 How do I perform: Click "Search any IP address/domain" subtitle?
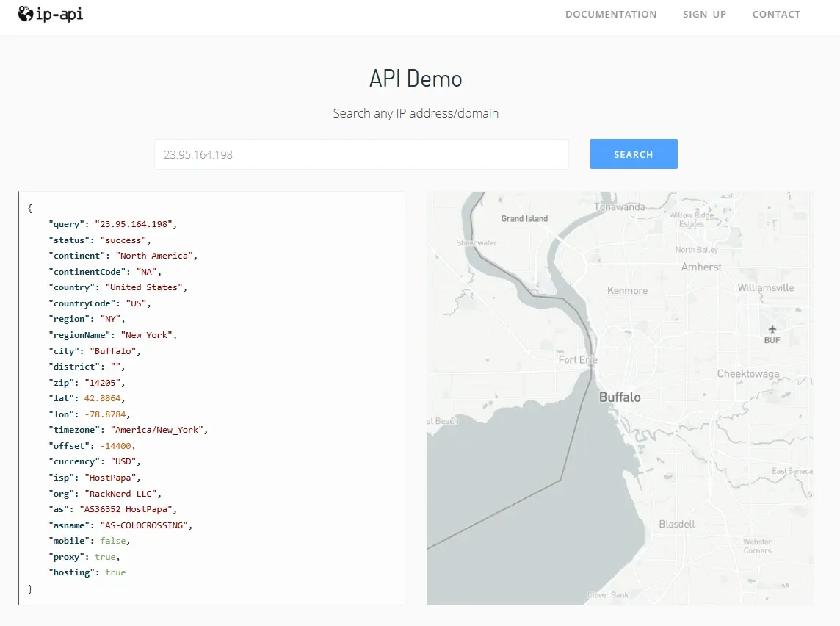416,113
